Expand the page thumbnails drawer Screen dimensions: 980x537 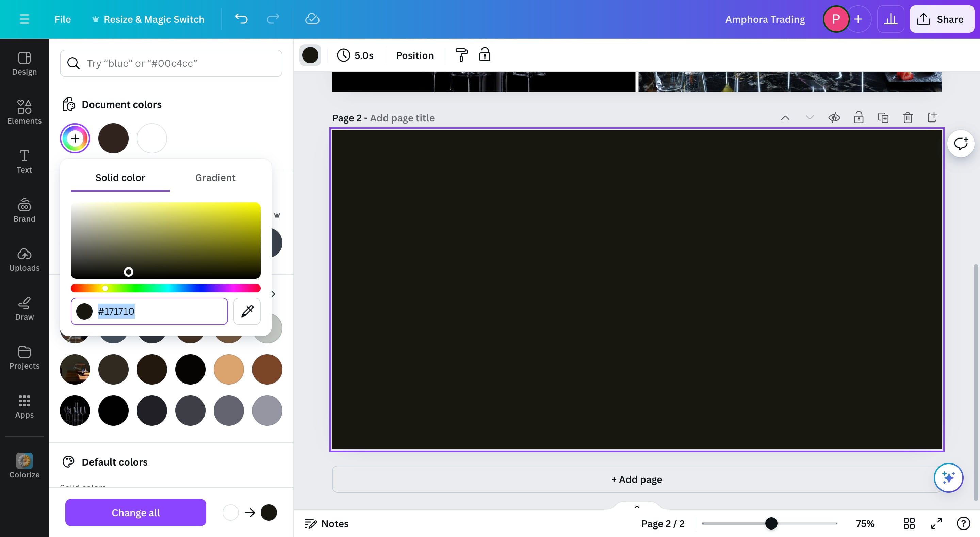(x=637, y=507)
